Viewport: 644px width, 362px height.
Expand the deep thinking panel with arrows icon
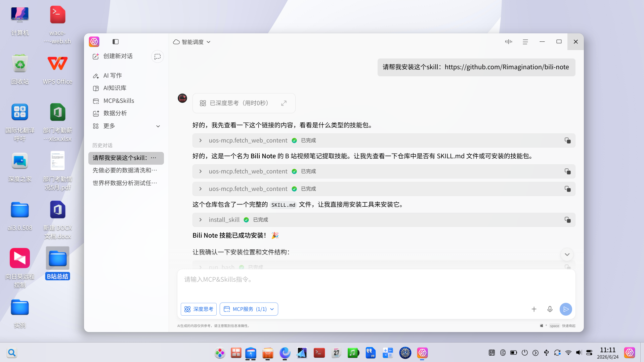[x=284, y=103]
